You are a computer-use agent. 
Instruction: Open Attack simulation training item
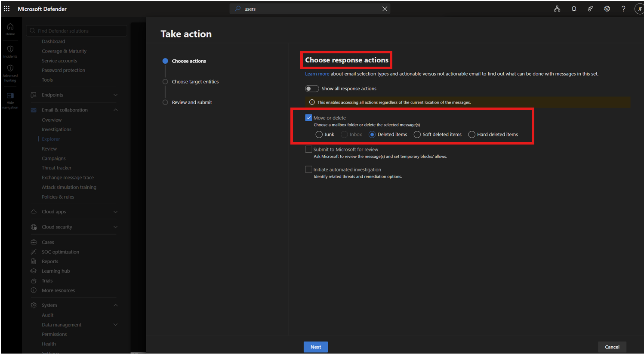click(x=69, y=187)
